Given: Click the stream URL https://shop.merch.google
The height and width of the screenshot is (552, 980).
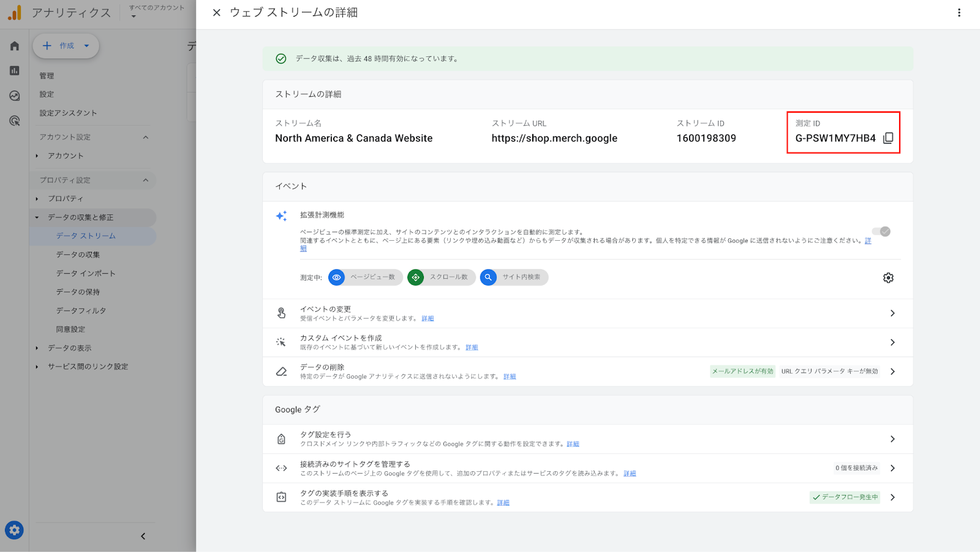Looking at the screenshot, I should (x=554, y=138).
